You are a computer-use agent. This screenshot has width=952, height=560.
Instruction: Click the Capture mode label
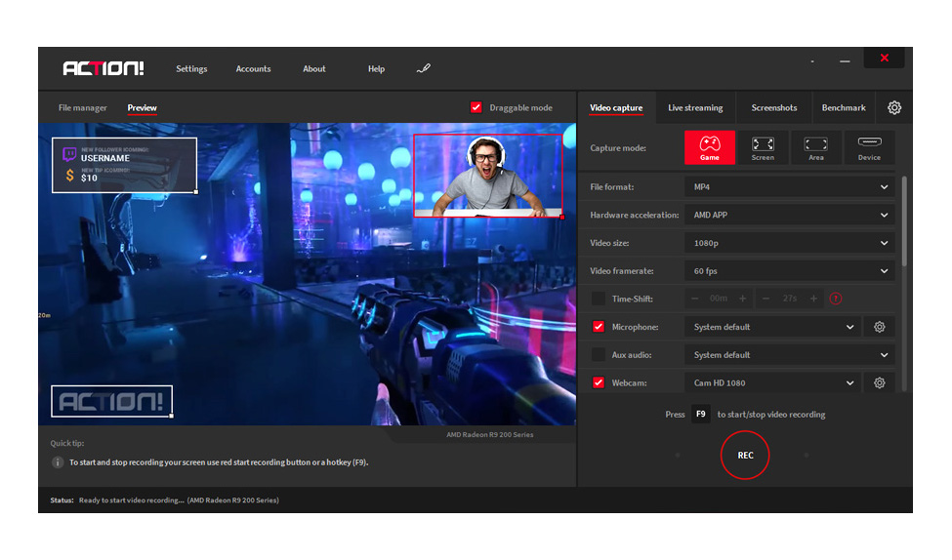pos(618,148)
